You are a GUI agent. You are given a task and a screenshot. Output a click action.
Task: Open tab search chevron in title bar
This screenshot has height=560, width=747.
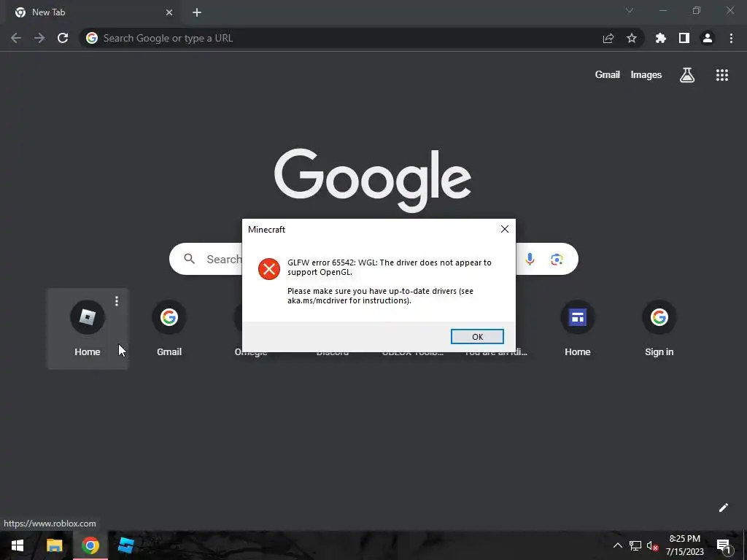point(630,10)
